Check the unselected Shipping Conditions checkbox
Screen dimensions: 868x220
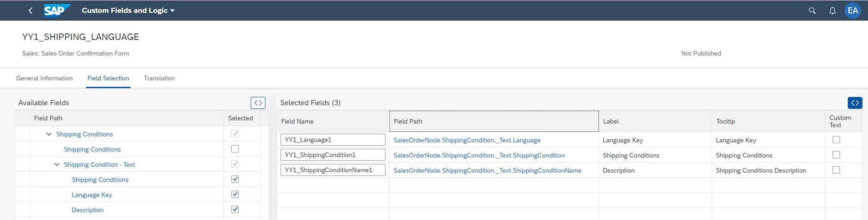coord(235,149)
